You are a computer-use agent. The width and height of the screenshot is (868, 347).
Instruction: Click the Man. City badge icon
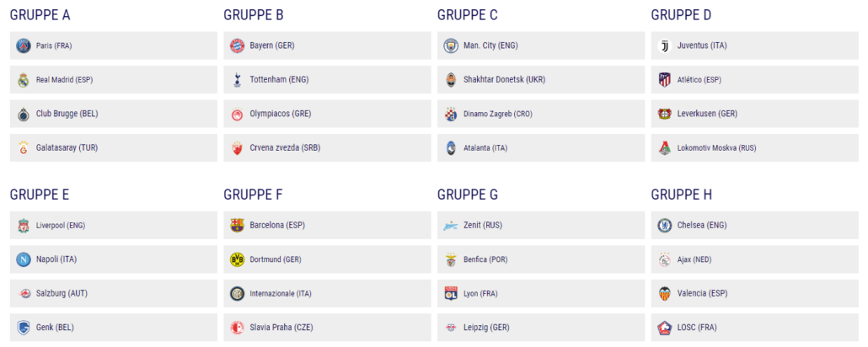[451, 45]
